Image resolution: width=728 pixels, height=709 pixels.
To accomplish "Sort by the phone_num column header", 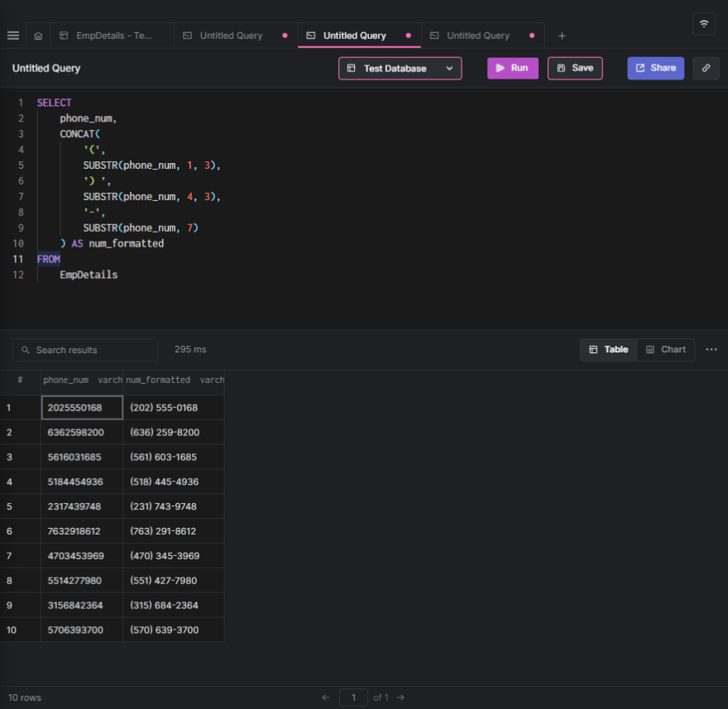I will tap(82, 380).
